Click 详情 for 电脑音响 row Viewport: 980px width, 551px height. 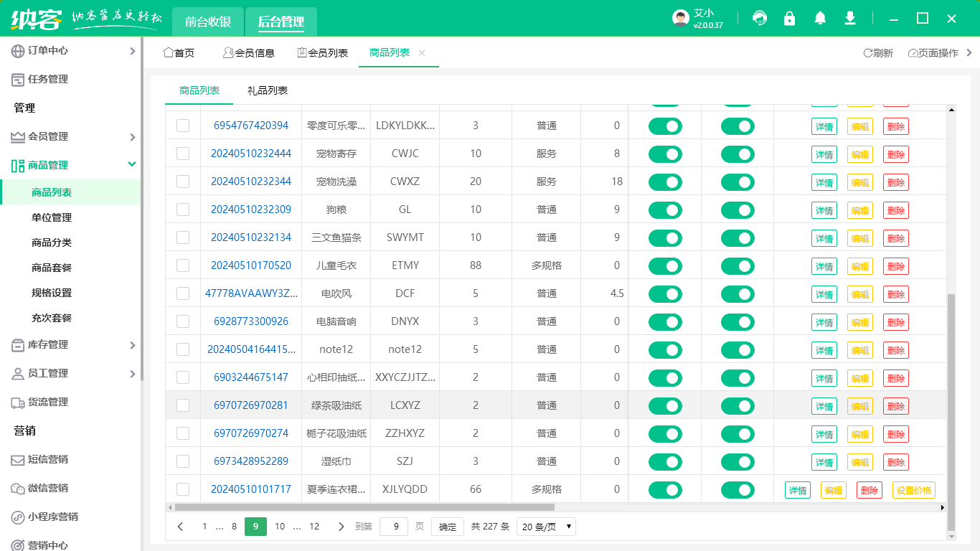pos(824,322)
